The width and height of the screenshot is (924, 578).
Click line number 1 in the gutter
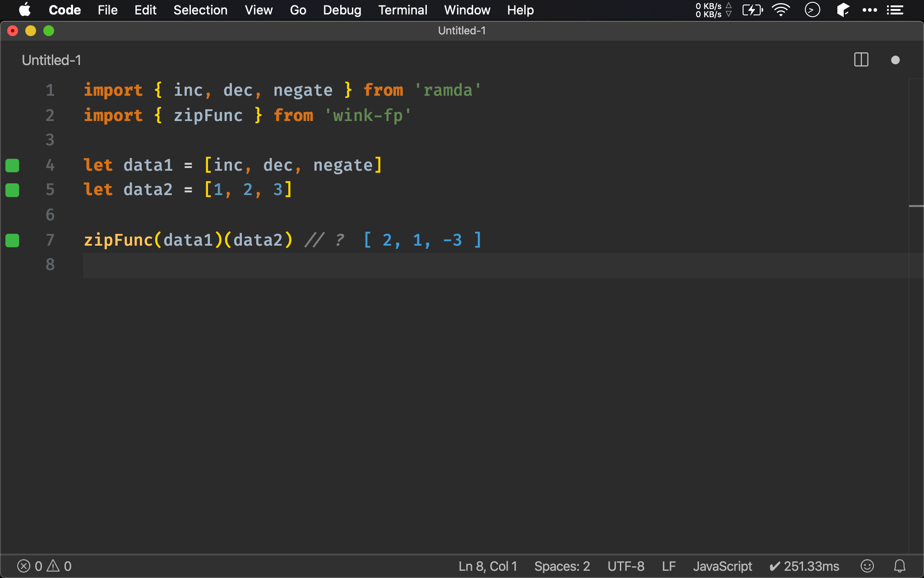click(x=50, y=90)
